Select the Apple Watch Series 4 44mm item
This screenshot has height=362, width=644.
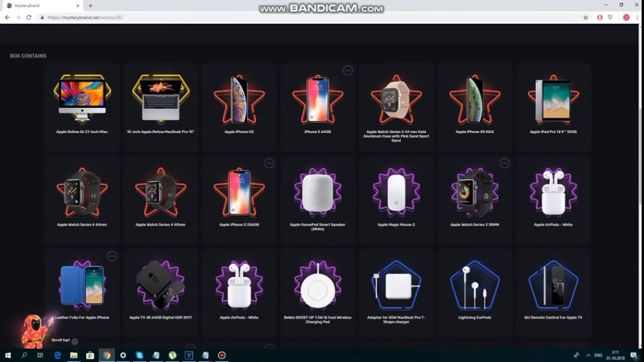point(82,200)
